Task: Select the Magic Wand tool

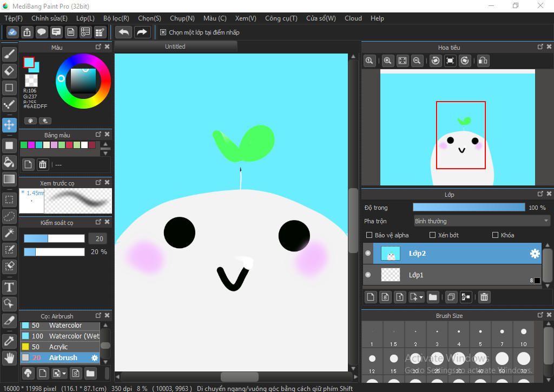Action: (x=9, y=233)
